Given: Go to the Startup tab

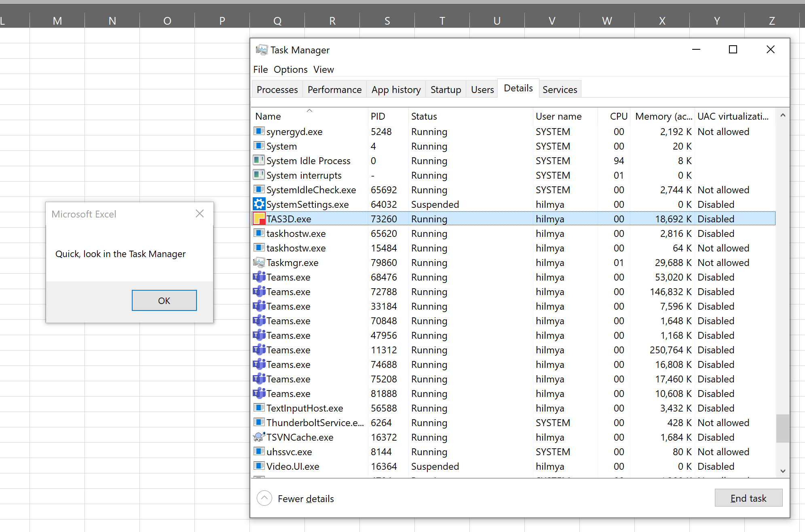Looking at the screenshot, I should (446, 89).
